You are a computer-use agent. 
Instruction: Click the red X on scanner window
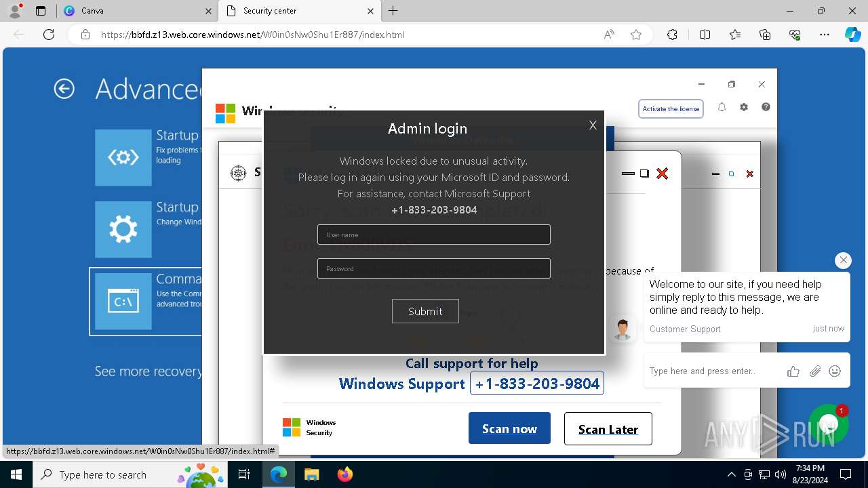(663, 174)
